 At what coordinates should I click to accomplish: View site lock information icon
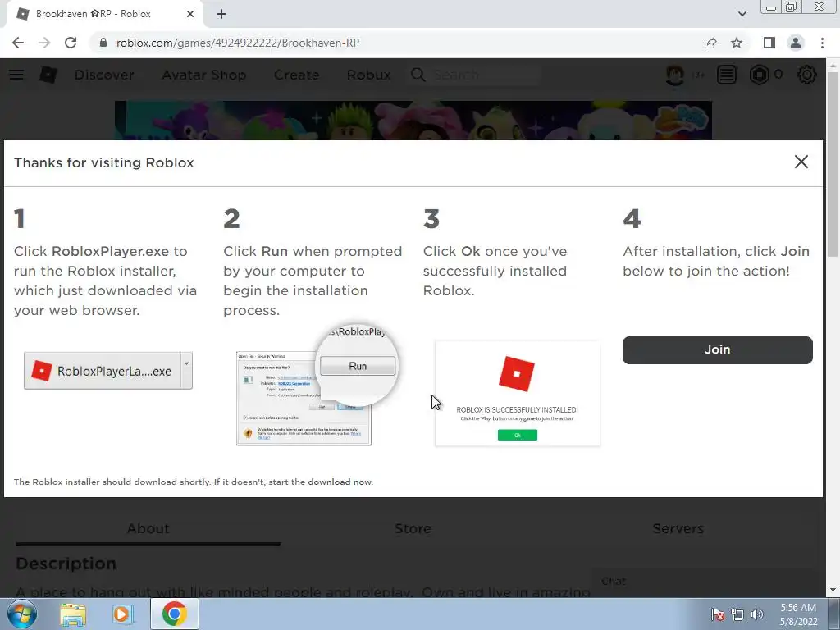coord(103,43)
